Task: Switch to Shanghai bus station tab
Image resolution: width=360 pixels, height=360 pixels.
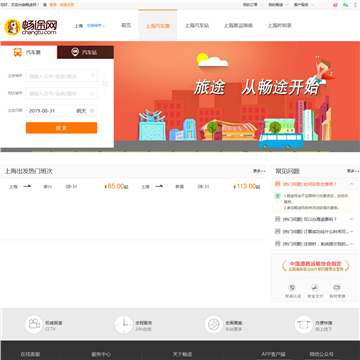Action: (x=197, y=25)
